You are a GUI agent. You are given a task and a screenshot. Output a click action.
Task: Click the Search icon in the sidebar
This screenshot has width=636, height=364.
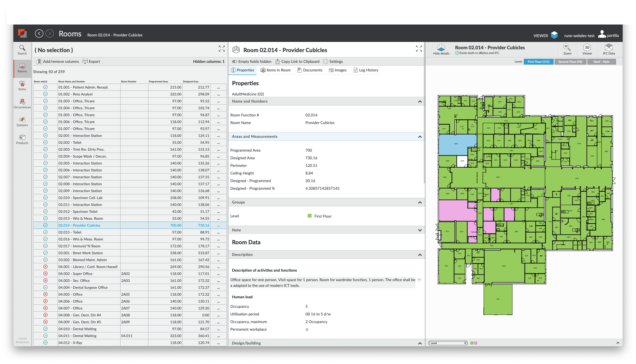coord(22,50)
